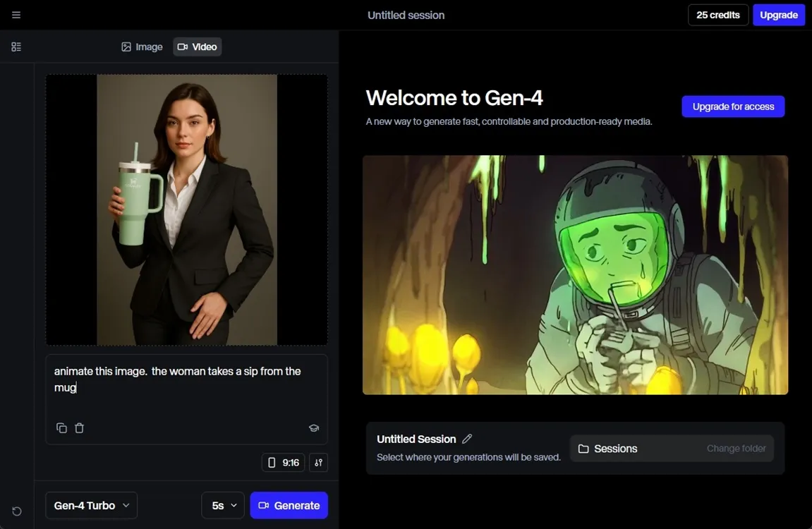
Task: Click inside the animation prompt text field
Action: pyautogui.click(x=186, y=379)
